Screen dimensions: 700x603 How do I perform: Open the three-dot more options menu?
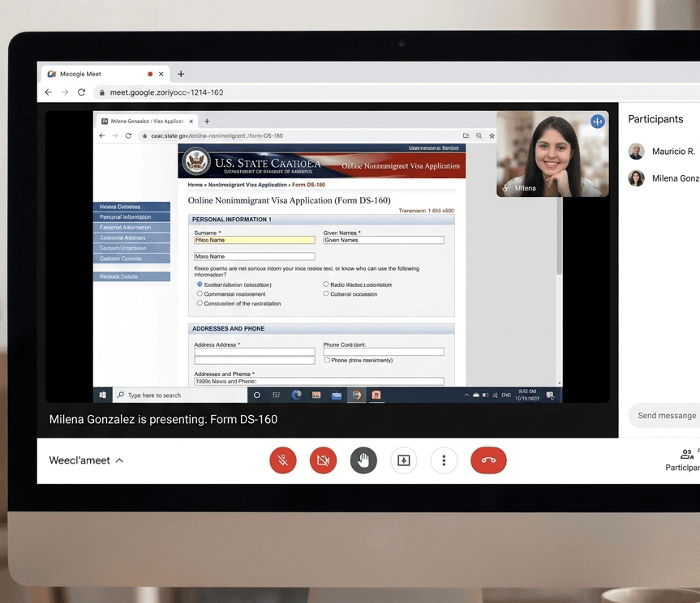pos(444,460)
